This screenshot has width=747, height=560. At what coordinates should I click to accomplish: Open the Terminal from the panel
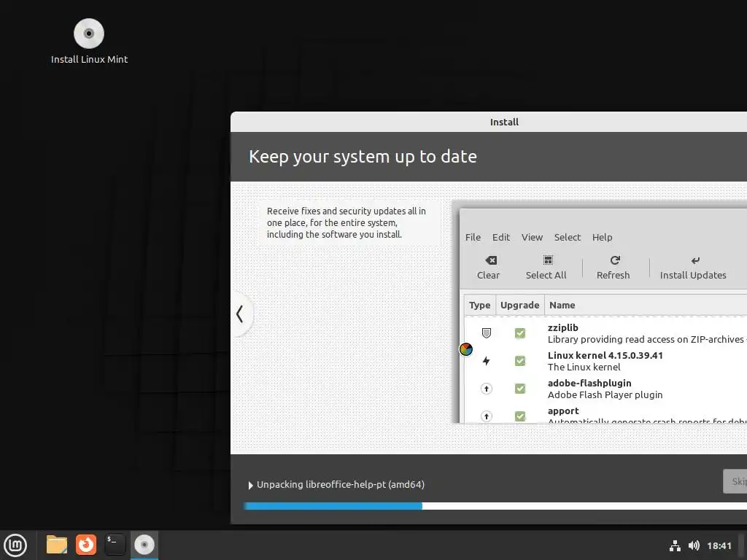pos(115,544)
